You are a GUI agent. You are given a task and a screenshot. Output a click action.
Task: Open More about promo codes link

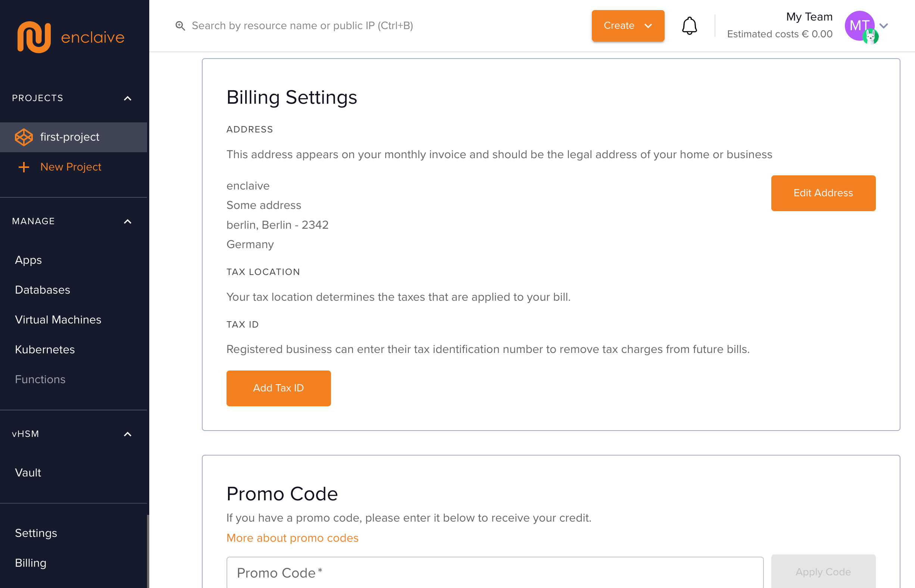pos(292,538)
